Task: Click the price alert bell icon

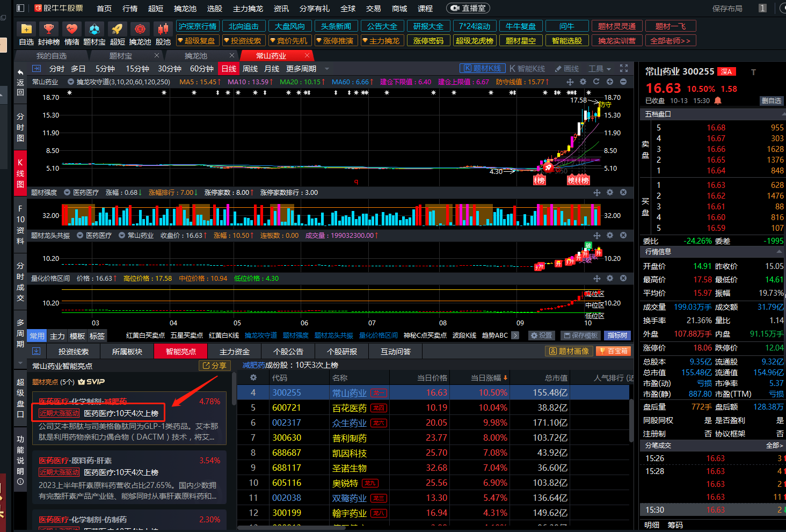Action: pos(718,100)
